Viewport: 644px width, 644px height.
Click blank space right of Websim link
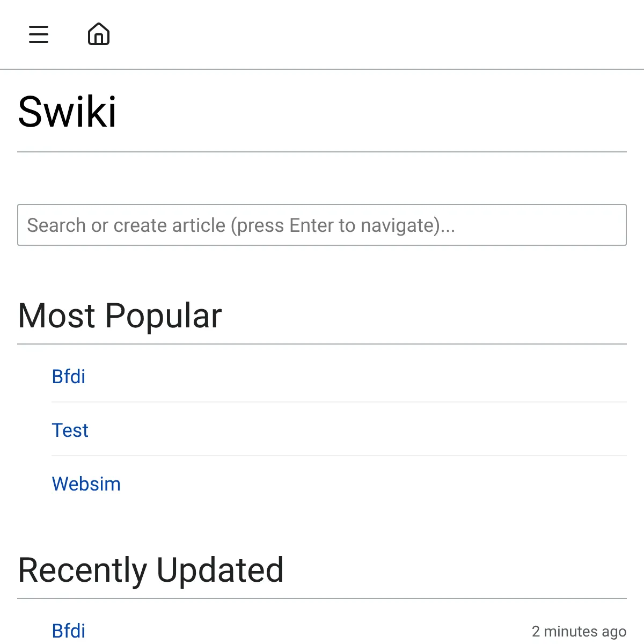click(x=376, y=484)
